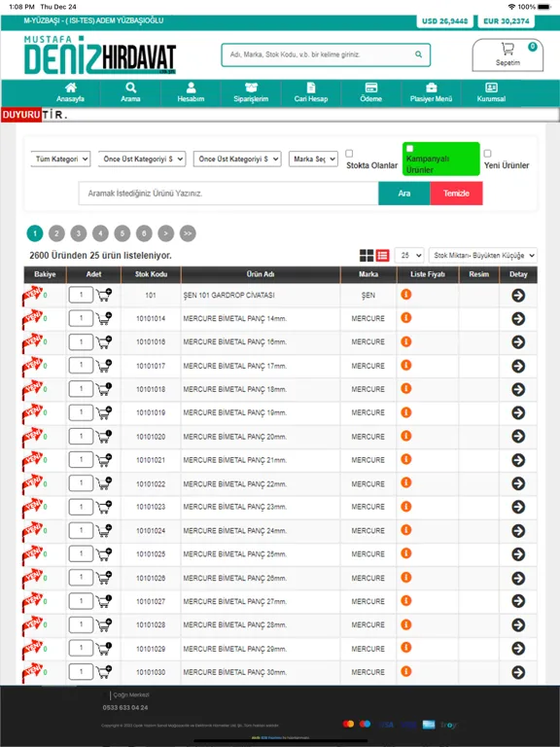The height and width of the screenshot is (747, 560).
Task: Sort by the Ürün Adı column header
Action: pyautogui.click(x=261, y=274)
